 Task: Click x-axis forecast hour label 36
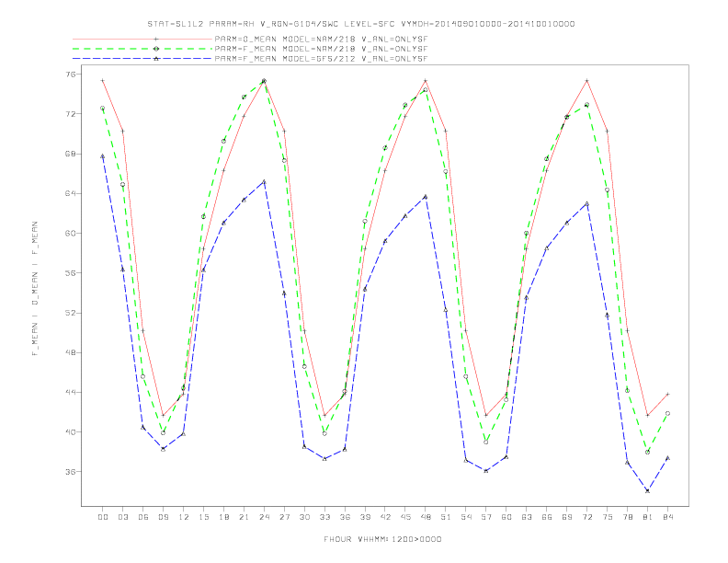coord(345,517)
